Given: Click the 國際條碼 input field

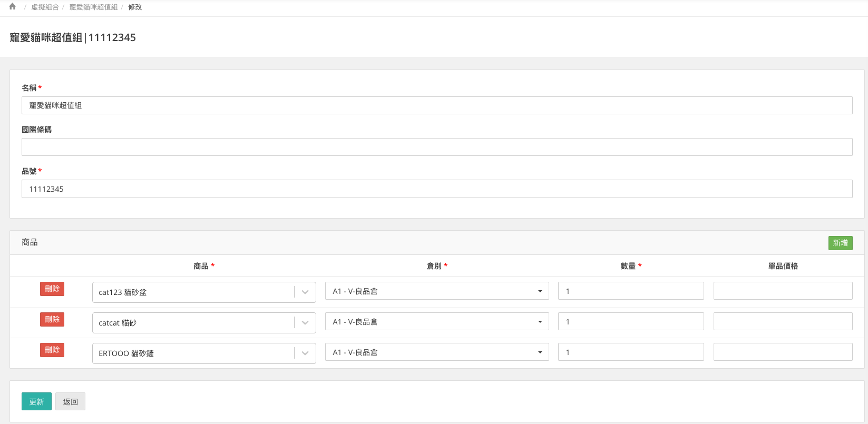Looking at the screenshot, I should point(436,147).
